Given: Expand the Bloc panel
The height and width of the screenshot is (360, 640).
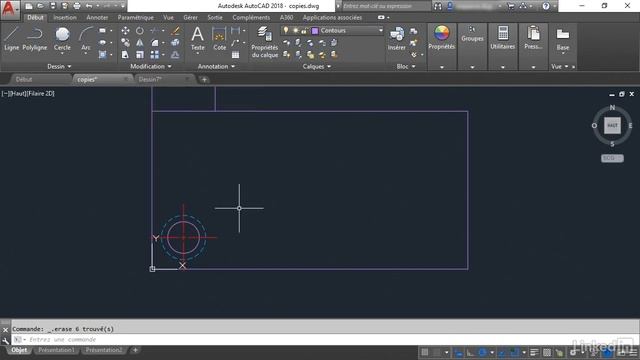Looking at the screenshot, I should 406,66.
